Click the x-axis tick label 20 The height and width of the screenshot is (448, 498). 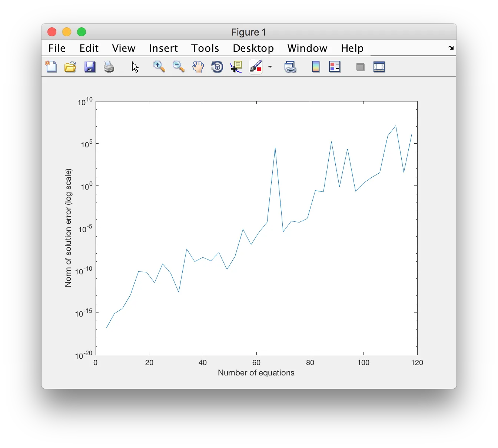click(x=149, y=362)
